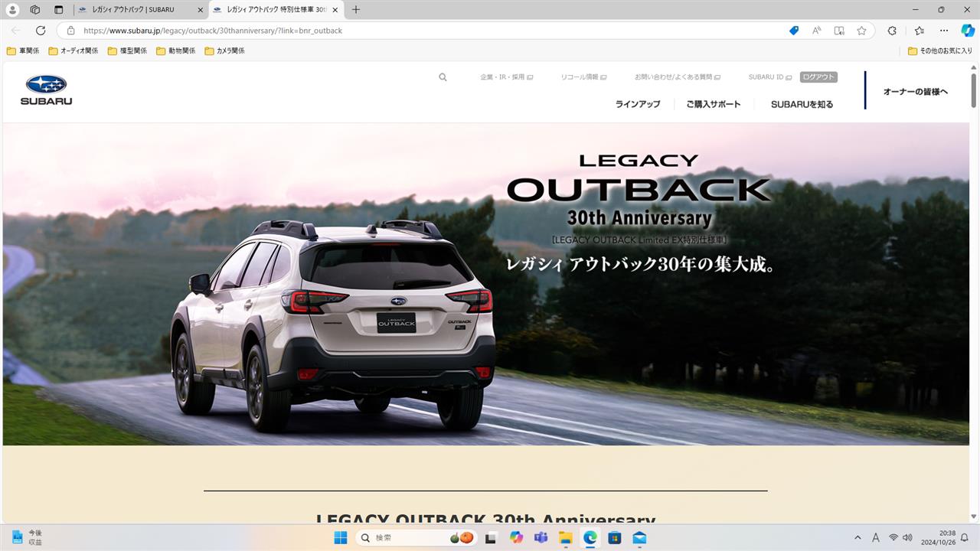Open a new browser tab
Screen dimensions: 980x551
coord(356,10)
